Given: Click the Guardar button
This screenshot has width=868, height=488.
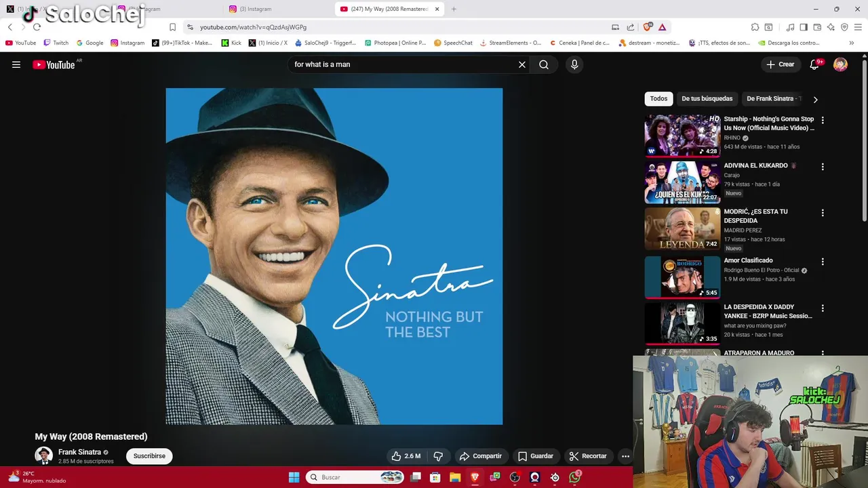Looking at the screenshot, I should [x=536, y=456].
